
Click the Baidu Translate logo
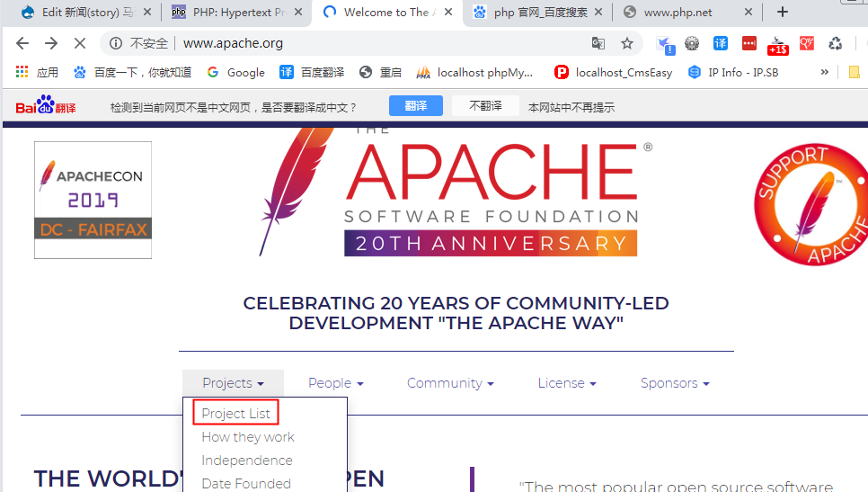coord(46,104)
